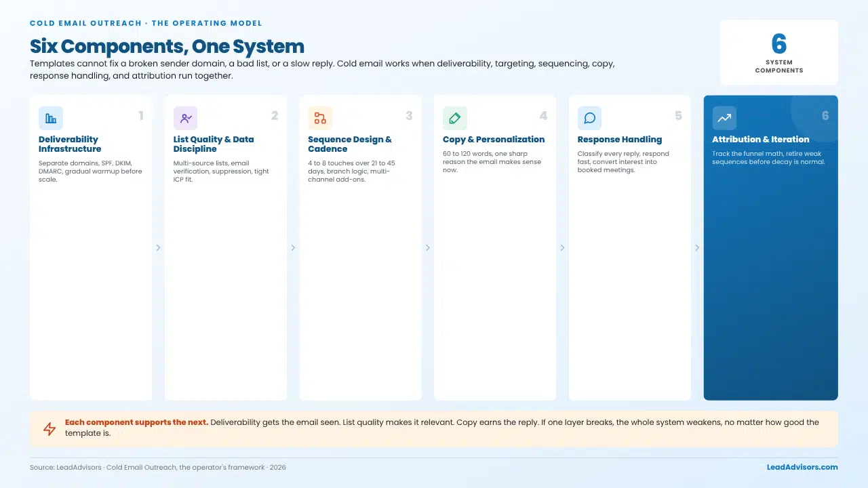
Task: Click the 'Templates cannot fix a broken sender domain' subtitle
Action: point(322,70)
